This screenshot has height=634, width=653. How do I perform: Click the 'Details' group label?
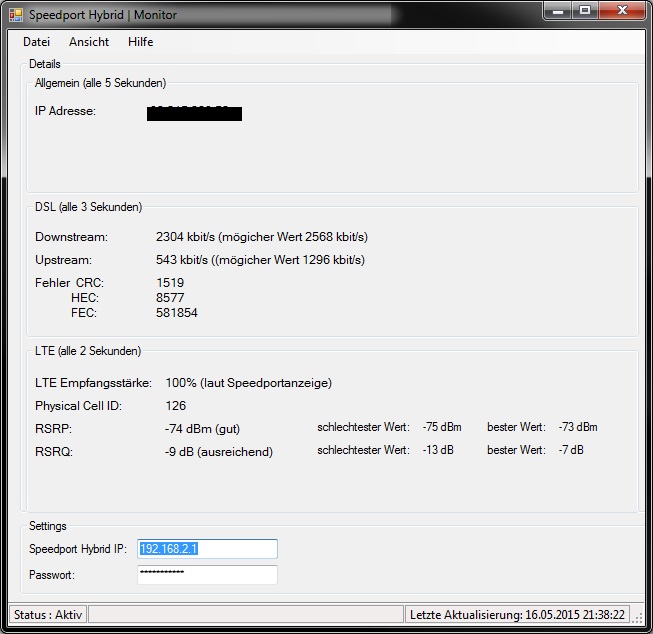45,64
